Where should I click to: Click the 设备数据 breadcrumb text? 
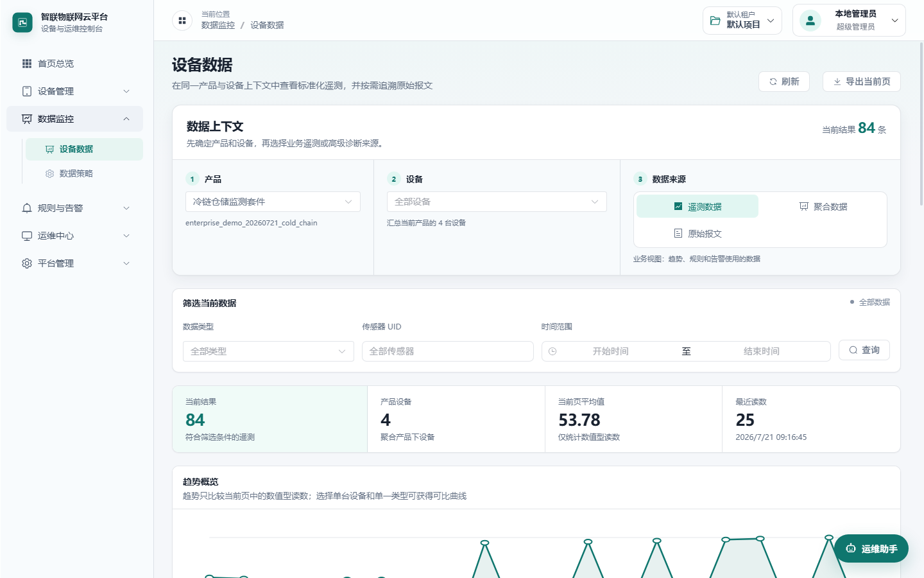(267, 25)
